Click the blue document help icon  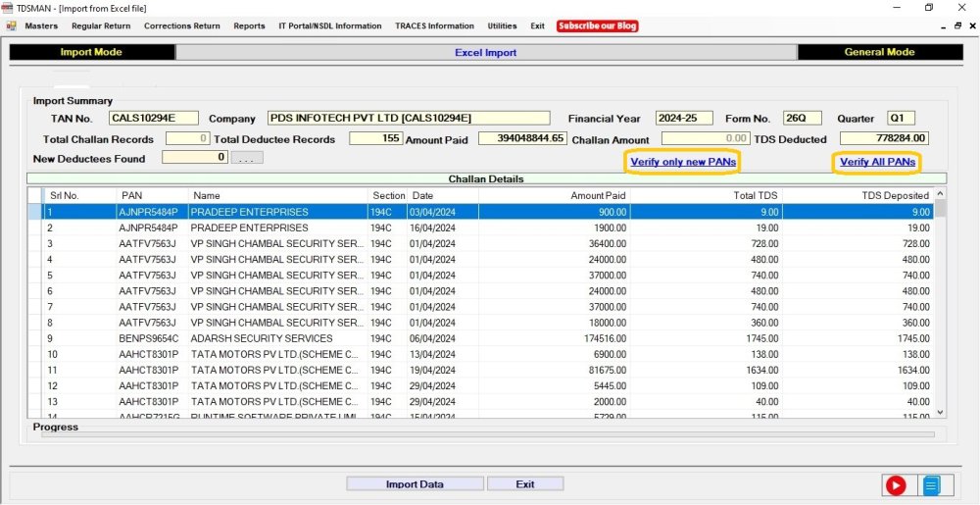pos(931,484)
